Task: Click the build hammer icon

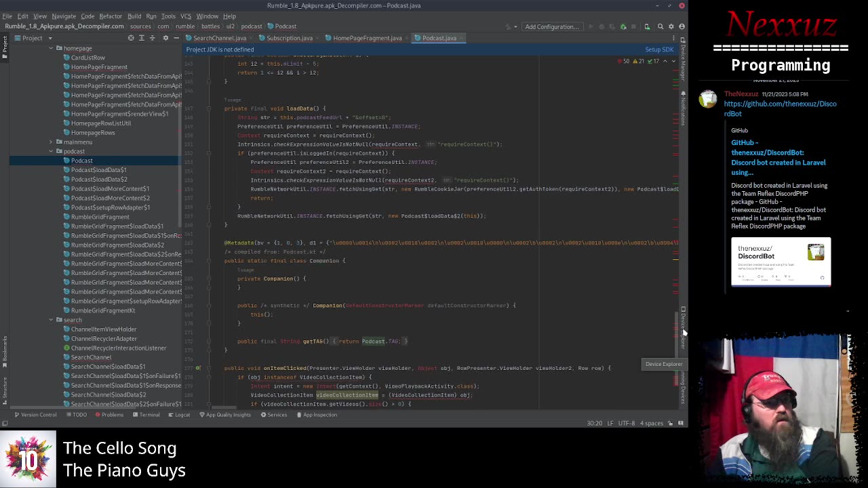Action: (x=507, y=26)
